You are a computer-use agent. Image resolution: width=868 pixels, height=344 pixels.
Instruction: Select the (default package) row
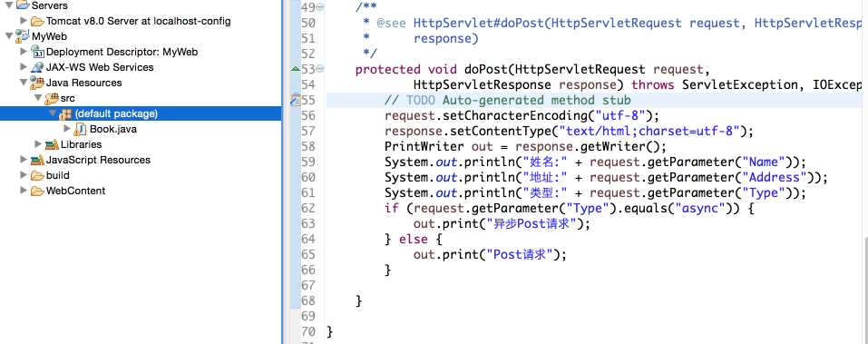tap(141, 113)
